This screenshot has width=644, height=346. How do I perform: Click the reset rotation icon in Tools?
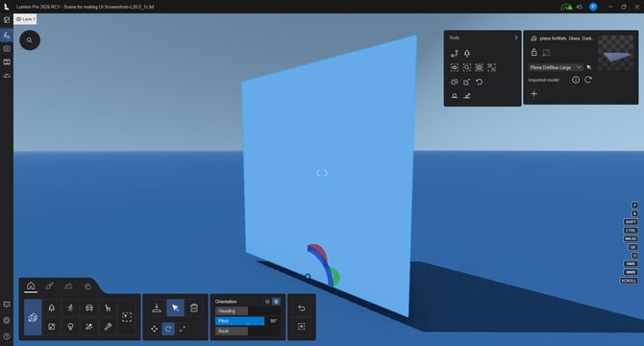[x=480, y=82]
